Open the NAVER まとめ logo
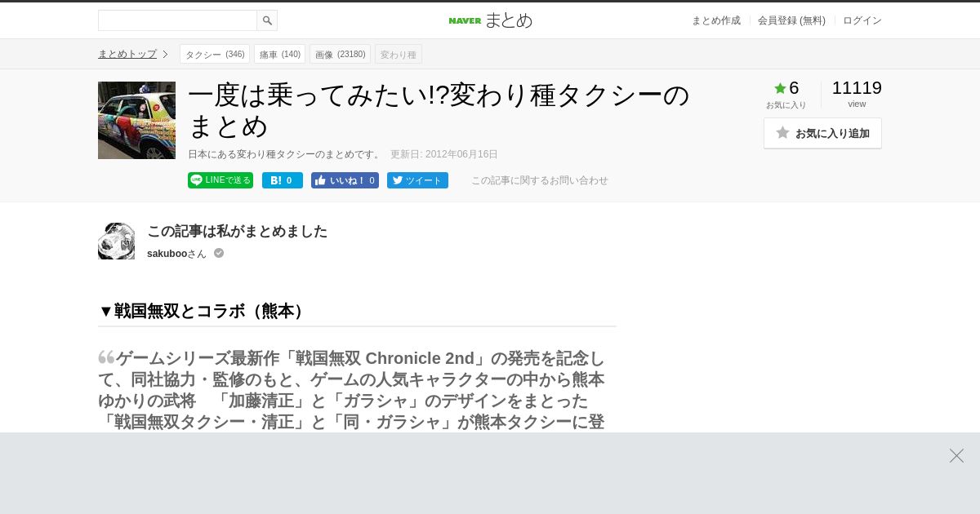Viewport: 980px width, 514px height. pos(490,20)
